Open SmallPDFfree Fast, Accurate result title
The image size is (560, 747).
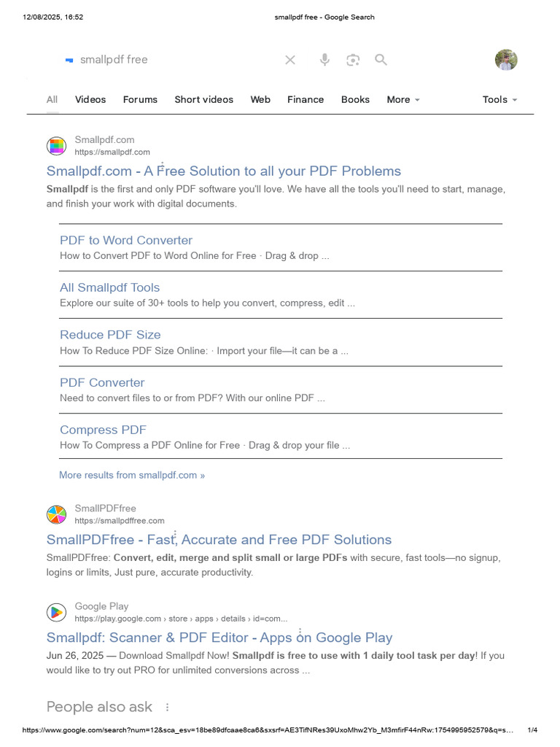coord(219,540)
